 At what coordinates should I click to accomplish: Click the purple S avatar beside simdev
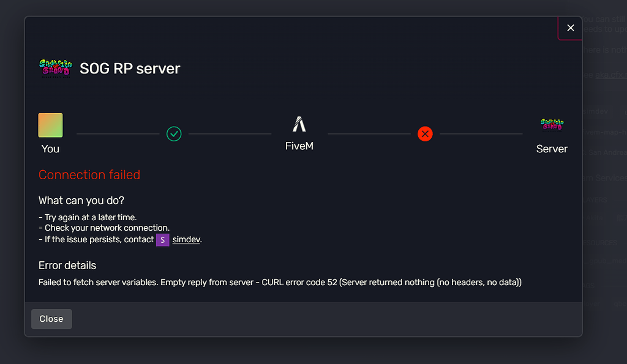(x=162, y=240)
